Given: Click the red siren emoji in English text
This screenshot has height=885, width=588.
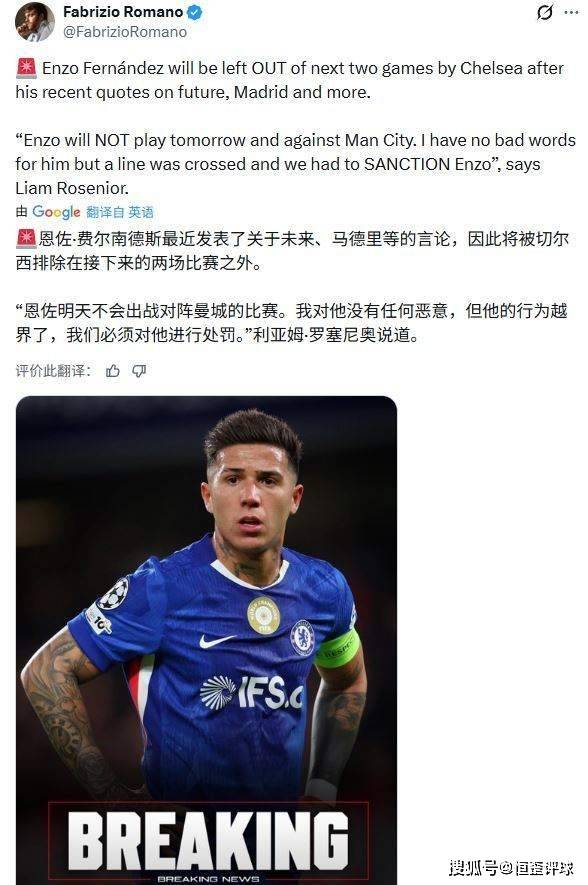Looking at the screenshot, I should click(x=26, y=68).
